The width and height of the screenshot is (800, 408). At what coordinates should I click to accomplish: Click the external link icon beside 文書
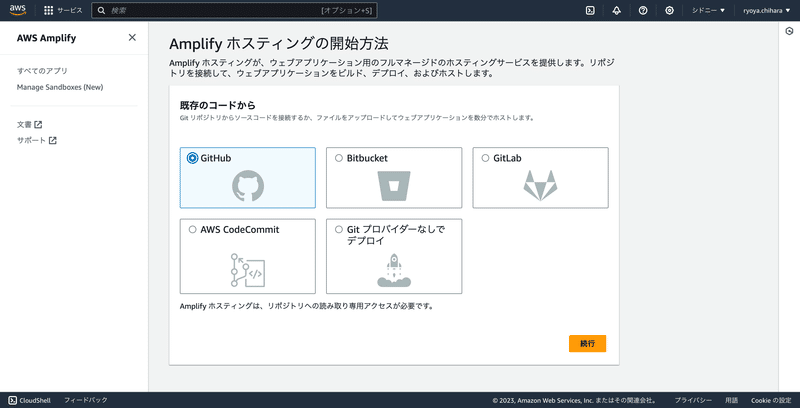pyautogui.click(x=38, y=124)
